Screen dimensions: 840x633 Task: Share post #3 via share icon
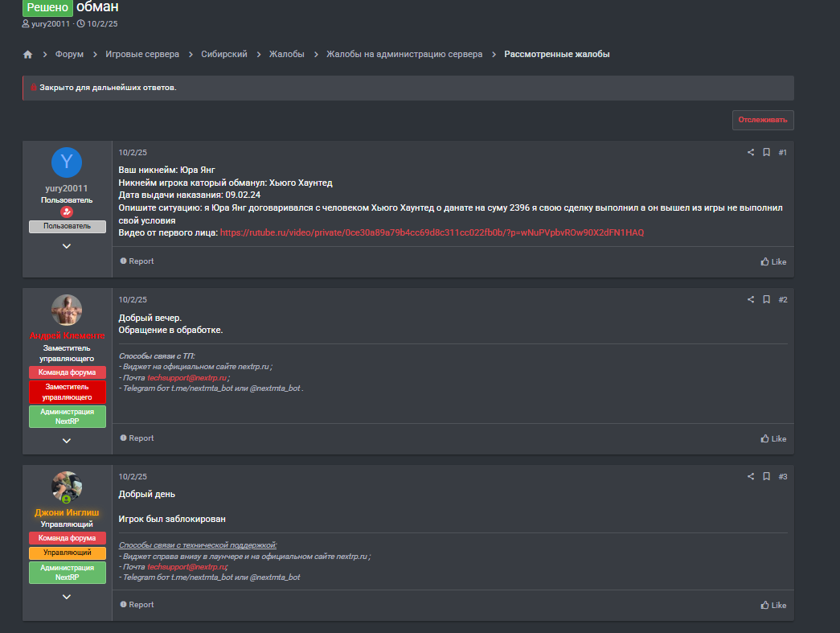point(751,477)
